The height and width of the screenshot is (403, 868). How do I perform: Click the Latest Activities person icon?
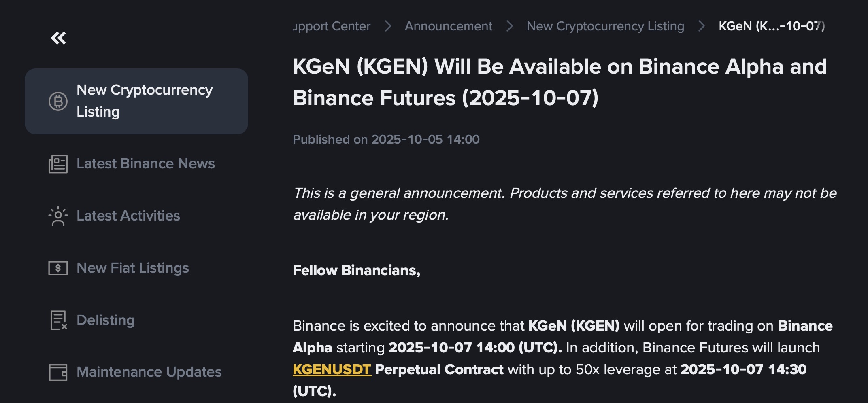click(x=58, y=216)
